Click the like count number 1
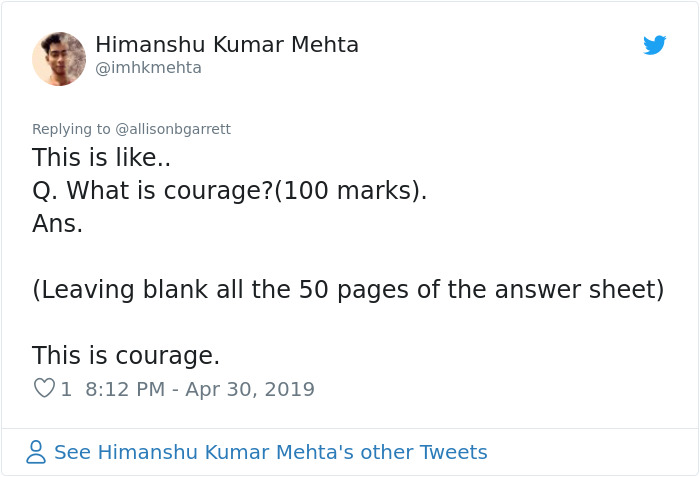This screenshot has width=700, height=477. click(66, 389)
